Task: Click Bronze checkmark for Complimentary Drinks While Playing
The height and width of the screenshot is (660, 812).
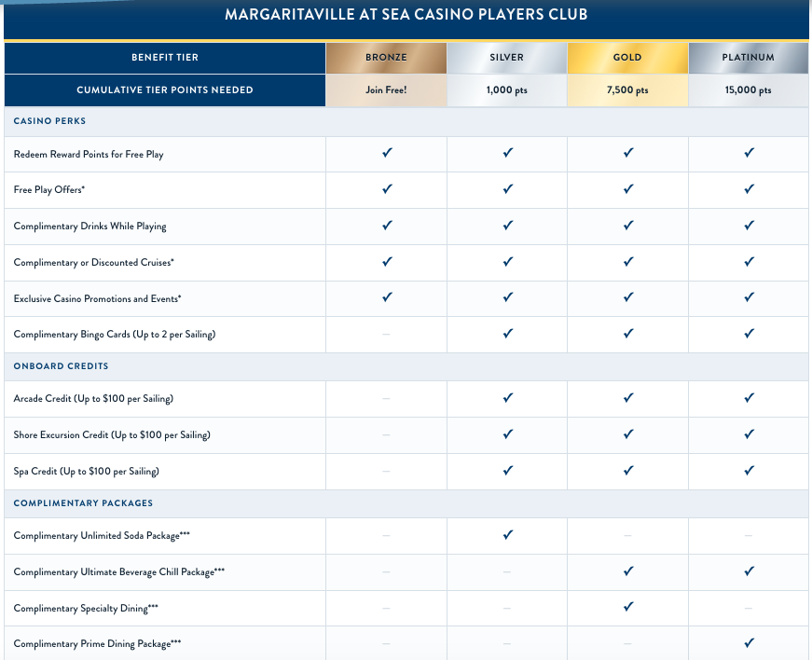Action: (387, 226)
